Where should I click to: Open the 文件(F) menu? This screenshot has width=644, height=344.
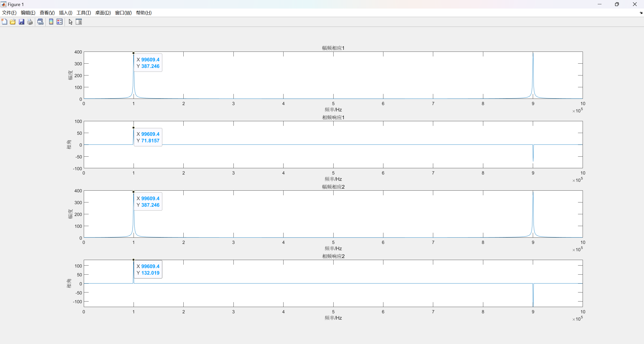pyautogui.click(x=9, y=13)
